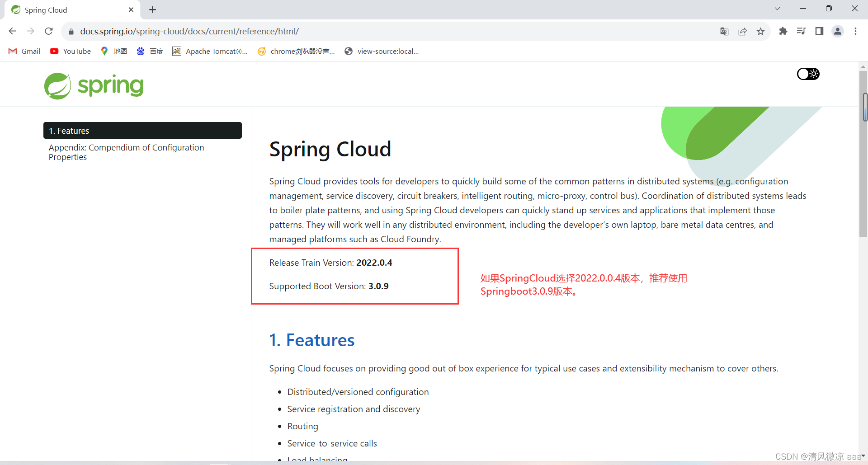
Task: Click the Spring Cloud page title
Action: (x=330, y=149)
